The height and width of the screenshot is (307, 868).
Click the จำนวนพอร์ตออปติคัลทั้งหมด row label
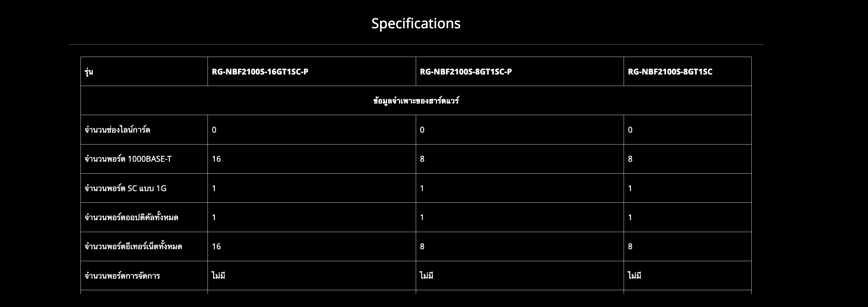point(132,217)
